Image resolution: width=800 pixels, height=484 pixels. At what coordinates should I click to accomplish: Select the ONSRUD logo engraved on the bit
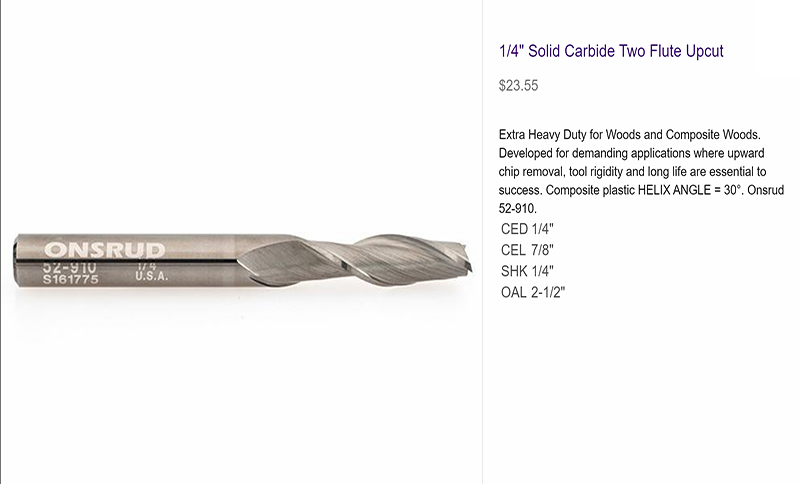pos(105,250)
